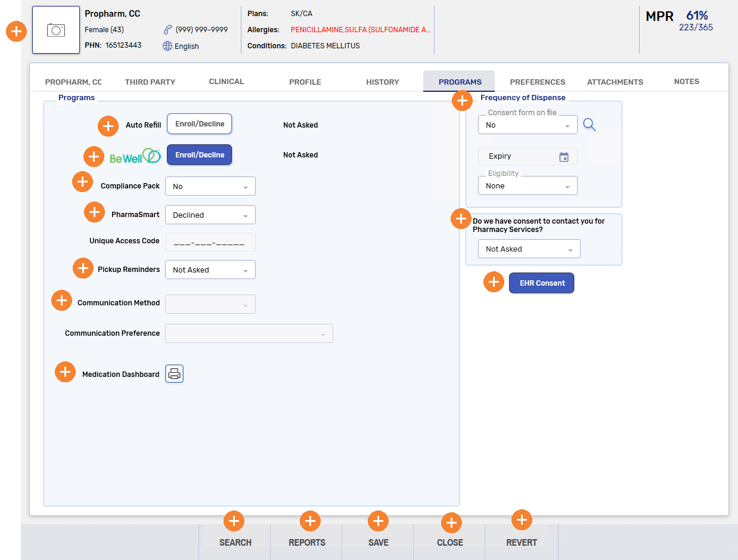Screen dimensions: 738x560
Task: Click the globe language icon
Action: [x=168, y=47]
